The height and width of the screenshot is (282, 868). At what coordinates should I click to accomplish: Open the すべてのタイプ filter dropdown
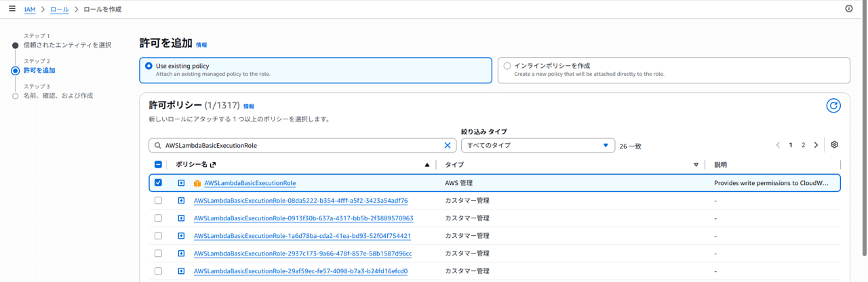pyautogui.click(x=538, y=145)
